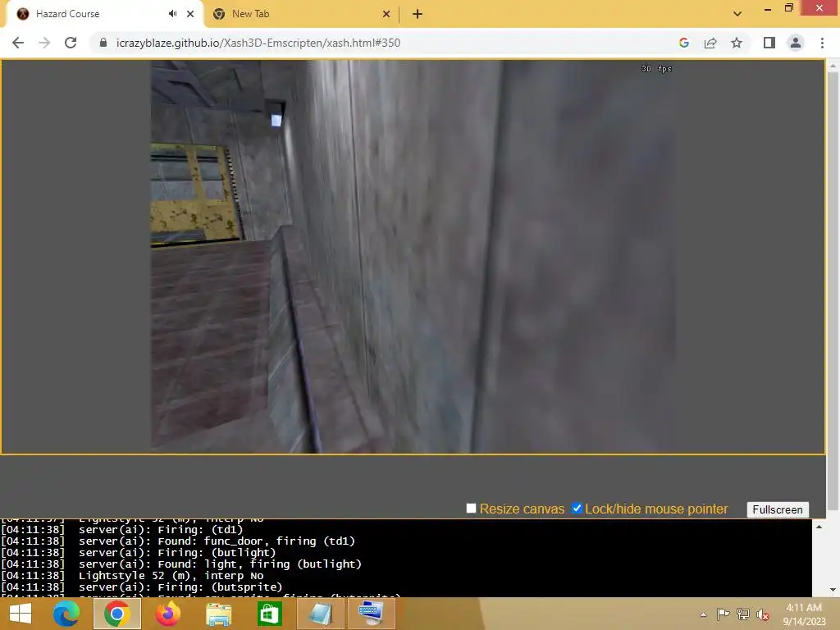Open the browser side panel
The height and width of the screenshot is (630, 840).
(x=769, y=43)
